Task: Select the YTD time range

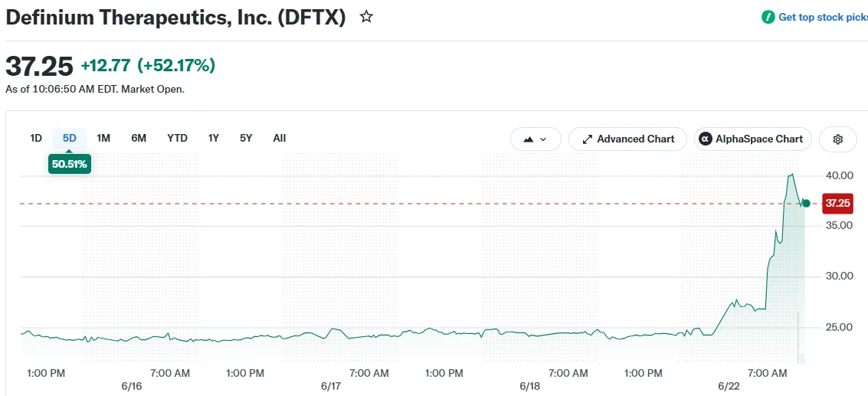Action: click(x=177, y=138)
